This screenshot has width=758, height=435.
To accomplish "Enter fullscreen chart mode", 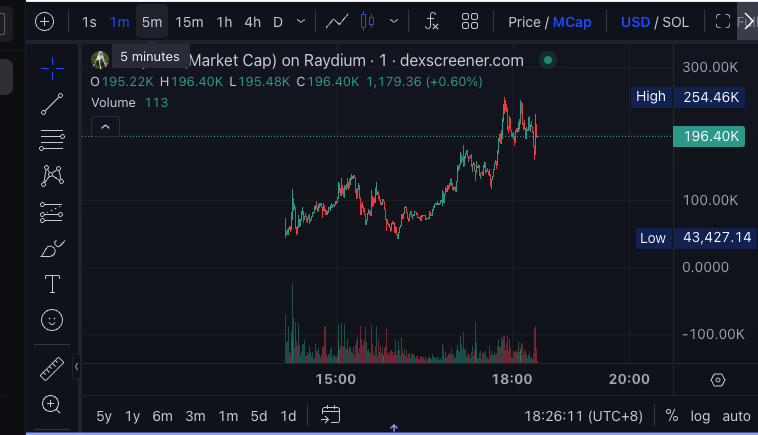I will [x=723, y=21].
